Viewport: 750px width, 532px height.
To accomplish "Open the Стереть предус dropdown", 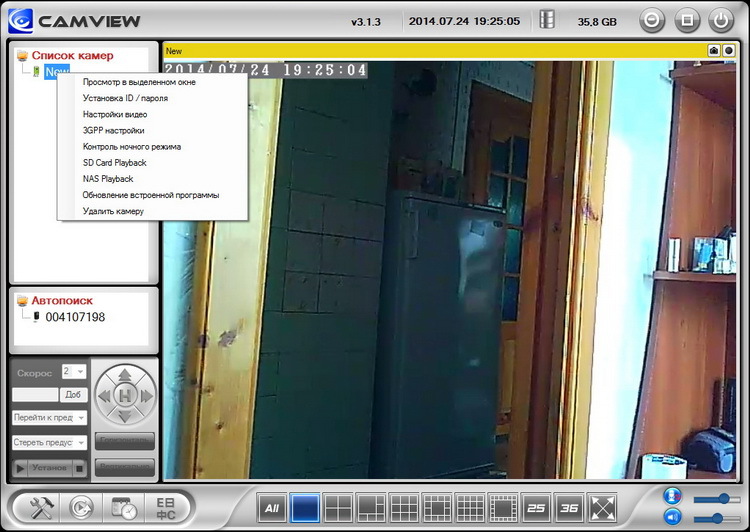I will point(49,443).
